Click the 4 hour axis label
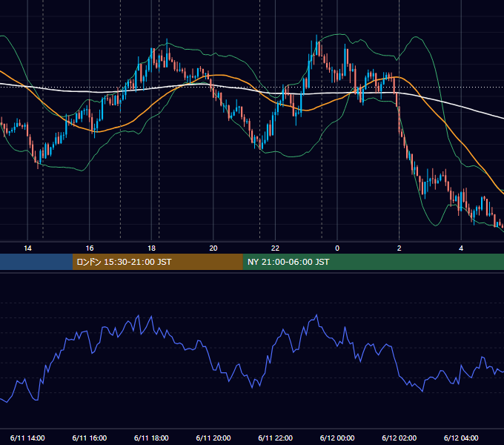The width and height of the screenshot is (504, 445). tap(461, 248)
